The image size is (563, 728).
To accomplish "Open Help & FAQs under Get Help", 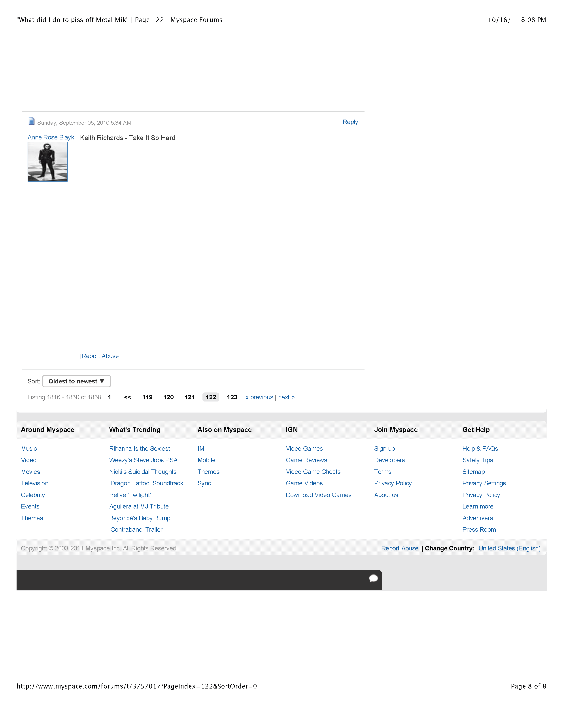I will pyautogui.click(x=480, y=448).
